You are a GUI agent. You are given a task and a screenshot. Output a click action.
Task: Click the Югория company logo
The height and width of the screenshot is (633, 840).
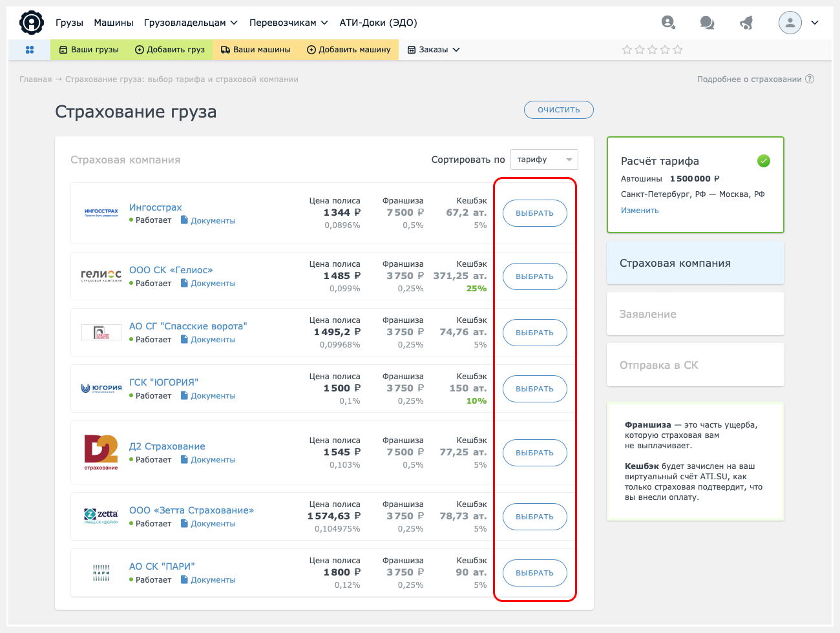pyautogui.click(x=101, y=388)
